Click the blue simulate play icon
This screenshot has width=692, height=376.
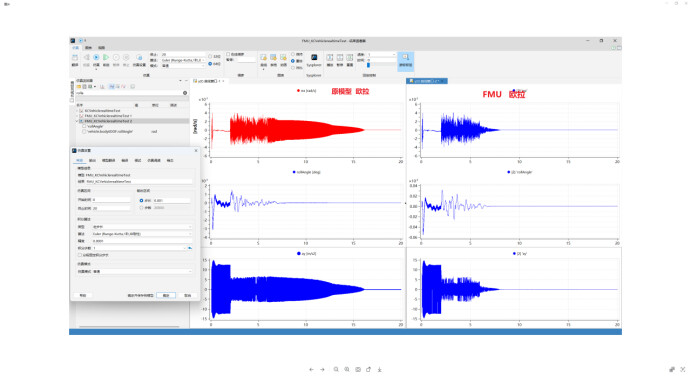(96, 57)
